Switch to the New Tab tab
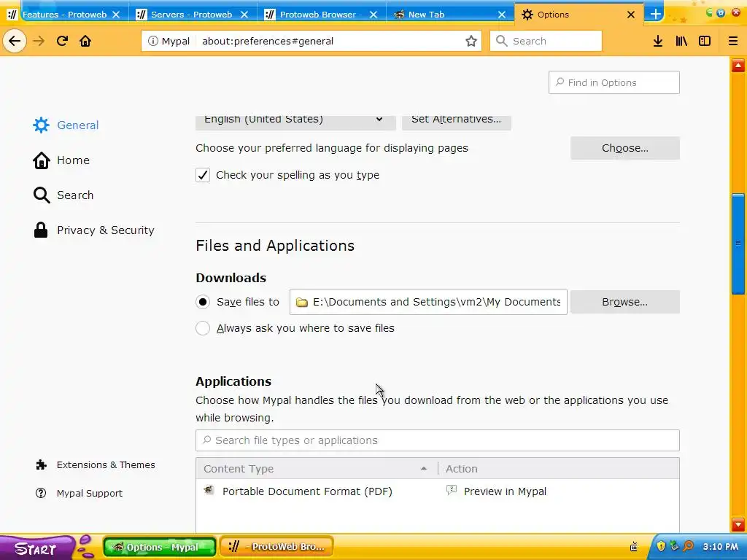This screenshot has width=747, height=560. coord(426,15)
